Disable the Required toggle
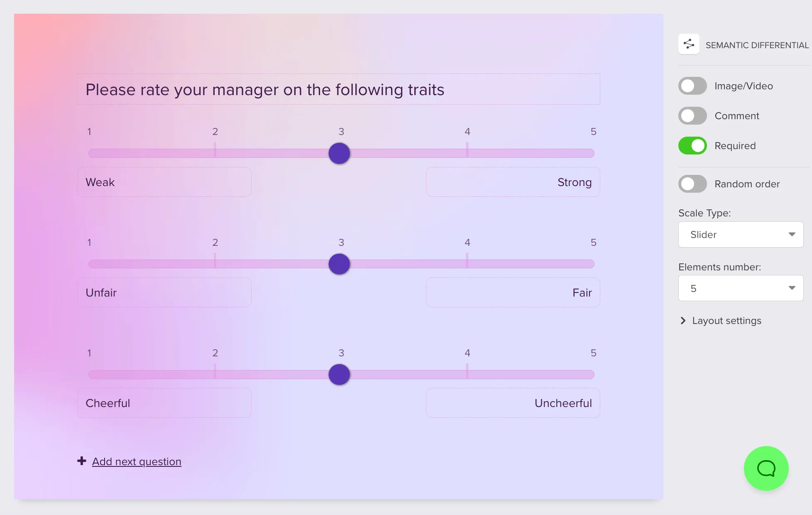 (x=692, y=146)
